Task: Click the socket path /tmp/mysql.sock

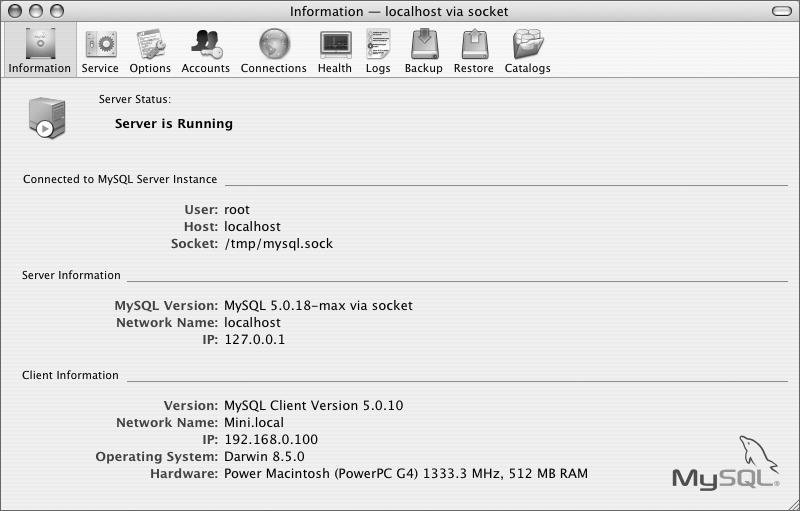Action: click(278, 244)
